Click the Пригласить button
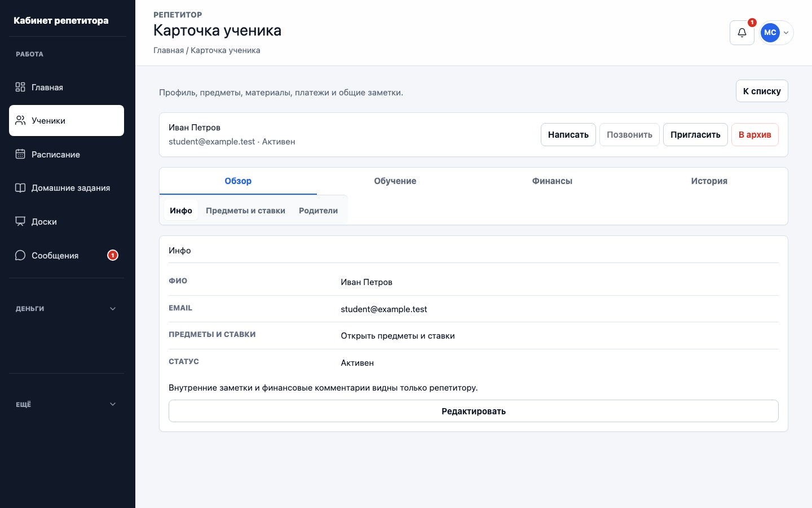This screenshot has height=508, width=812. 695,135
